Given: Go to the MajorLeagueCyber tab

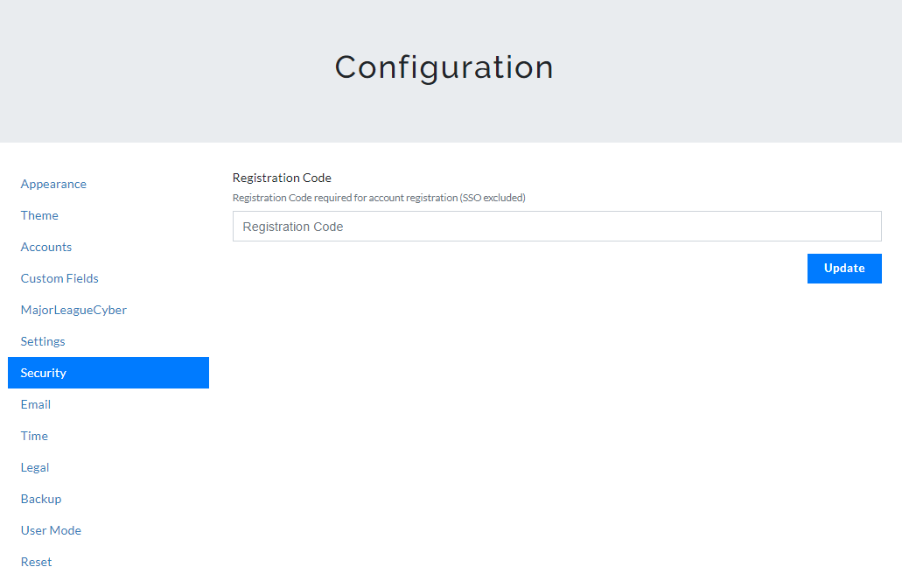Looking at the screenshot, I should (x=73, y=310).
